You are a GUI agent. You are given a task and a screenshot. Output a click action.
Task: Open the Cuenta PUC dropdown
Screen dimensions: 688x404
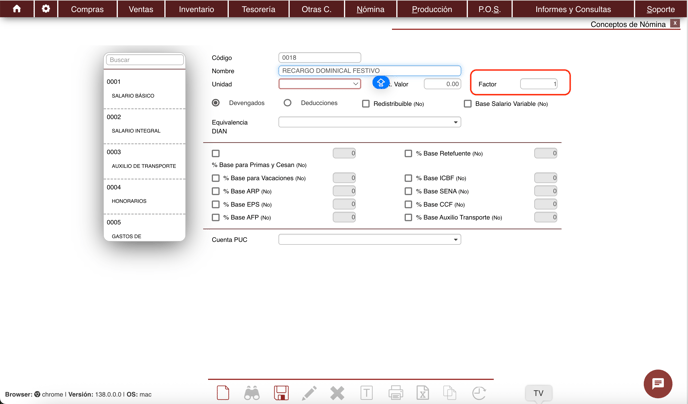(369, 240)
